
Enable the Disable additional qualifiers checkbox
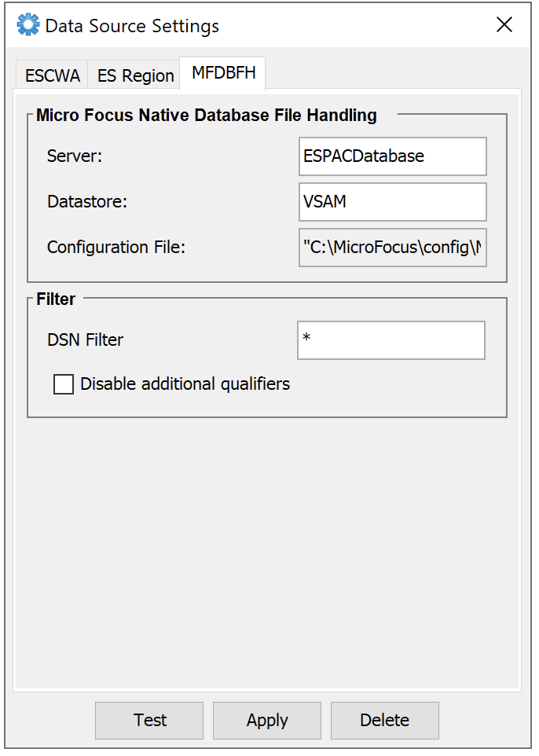[63, 384]
